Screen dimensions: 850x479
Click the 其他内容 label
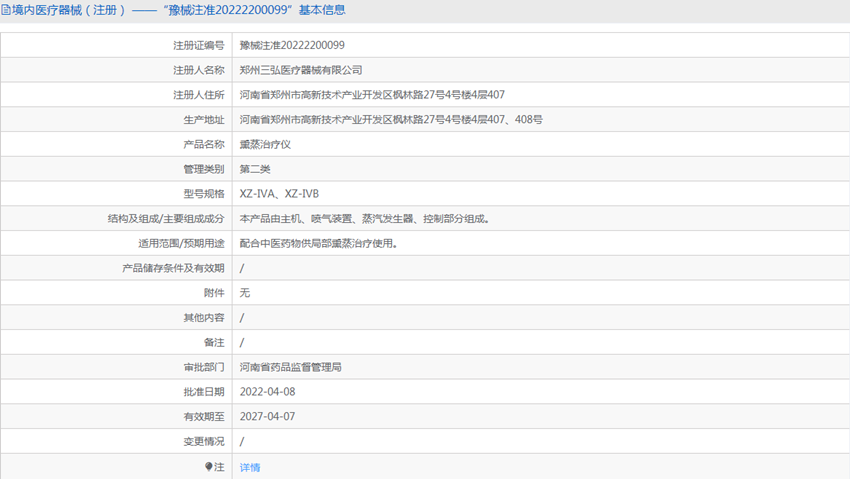[204, 318]
